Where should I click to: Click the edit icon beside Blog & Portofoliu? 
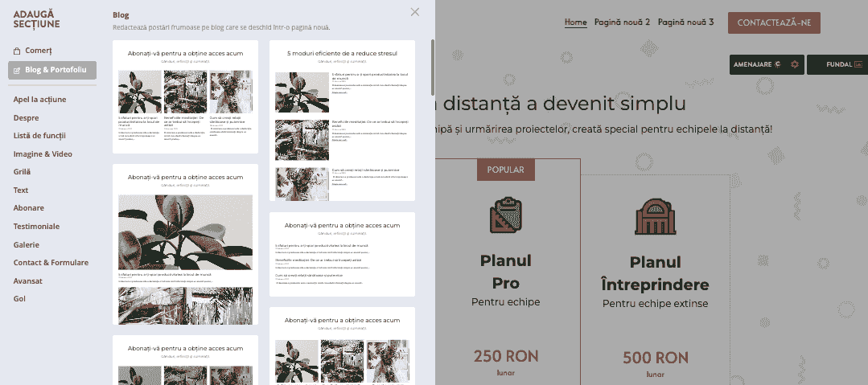pyautogui.click(x=17, y=70)
